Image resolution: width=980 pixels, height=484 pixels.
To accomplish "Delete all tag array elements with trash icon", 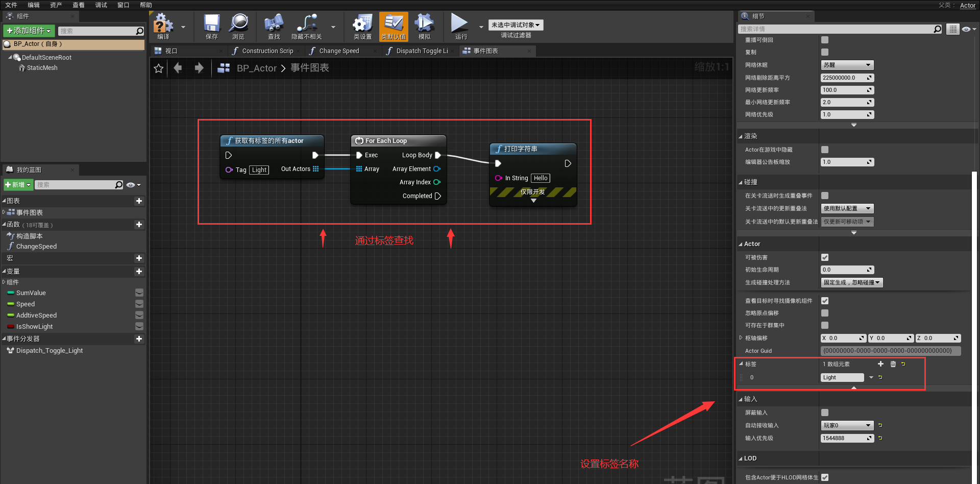I will pos(893,364).
